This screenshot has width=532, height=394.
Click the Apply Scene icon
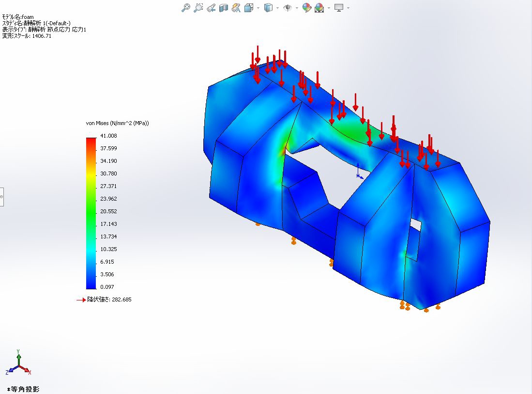319,8
